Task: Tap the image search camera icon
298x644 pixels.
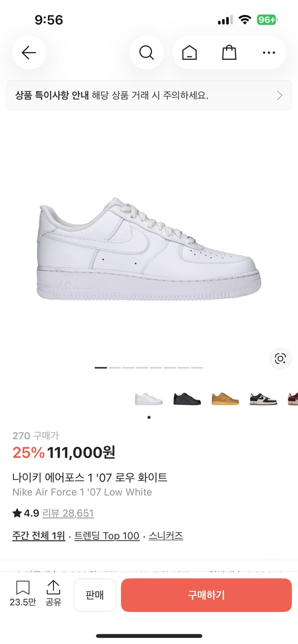Action: pyautogui.click(x=280, y=358)
